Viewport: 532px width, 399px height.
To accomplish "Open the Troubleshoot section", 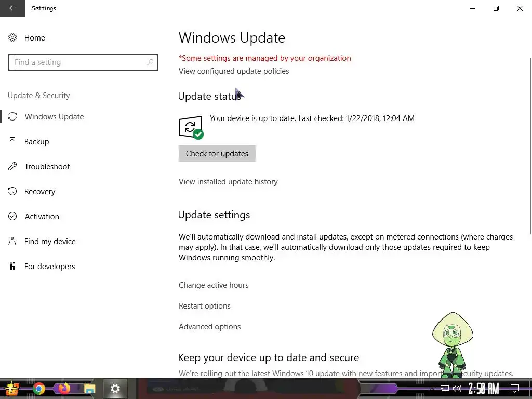I will click(x=47, y=167).
